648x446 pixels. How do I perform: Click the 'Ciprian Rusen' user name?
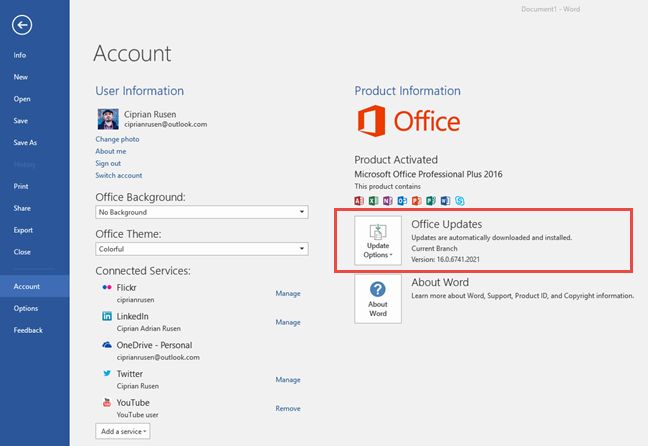150,114
